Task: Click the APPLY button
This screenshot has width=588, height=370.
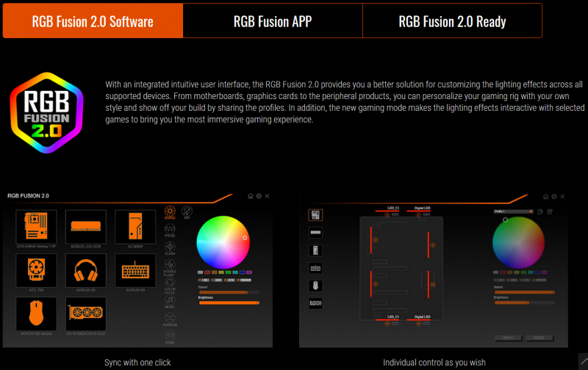Action: click(x=508, y=338)
